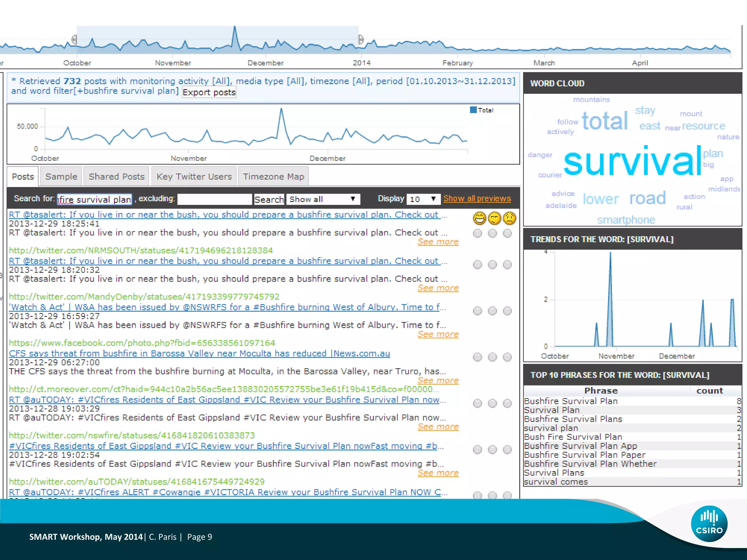Viewport: 747px width, 560px height.
Task: Click the excluding words input field
Action: pyautogui.click(x=214, y=199)
